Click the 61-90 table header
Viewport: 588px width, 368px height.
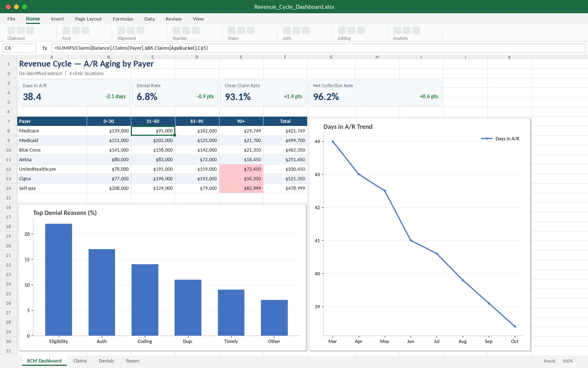[197, 121]
